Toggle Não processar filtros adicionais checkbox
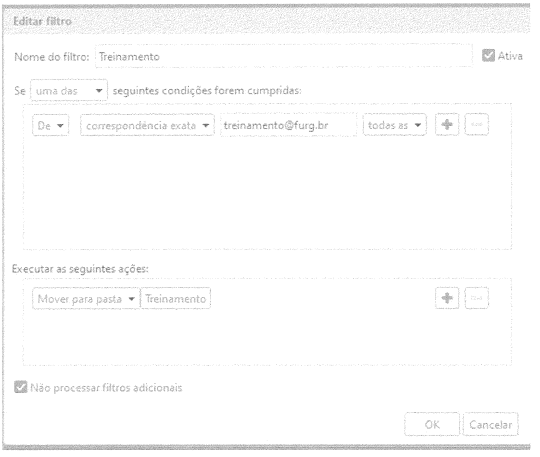The image size is (540, 457). click(21, 387)
